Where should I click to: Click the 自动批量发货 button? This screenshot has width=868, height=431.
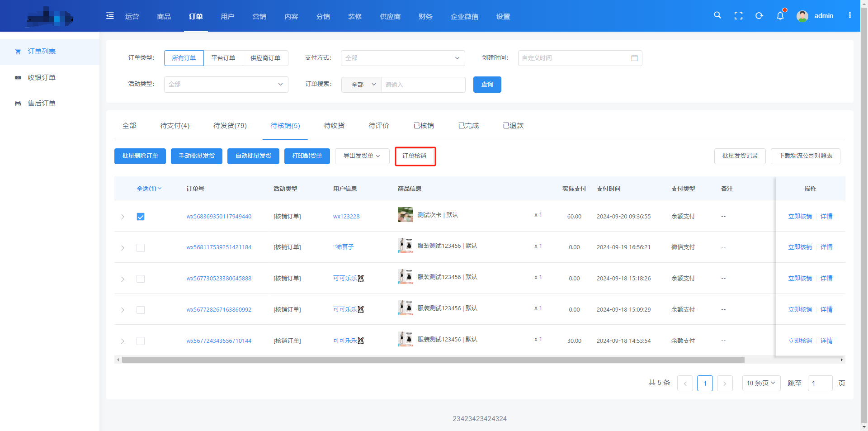[x=253, y=156]
